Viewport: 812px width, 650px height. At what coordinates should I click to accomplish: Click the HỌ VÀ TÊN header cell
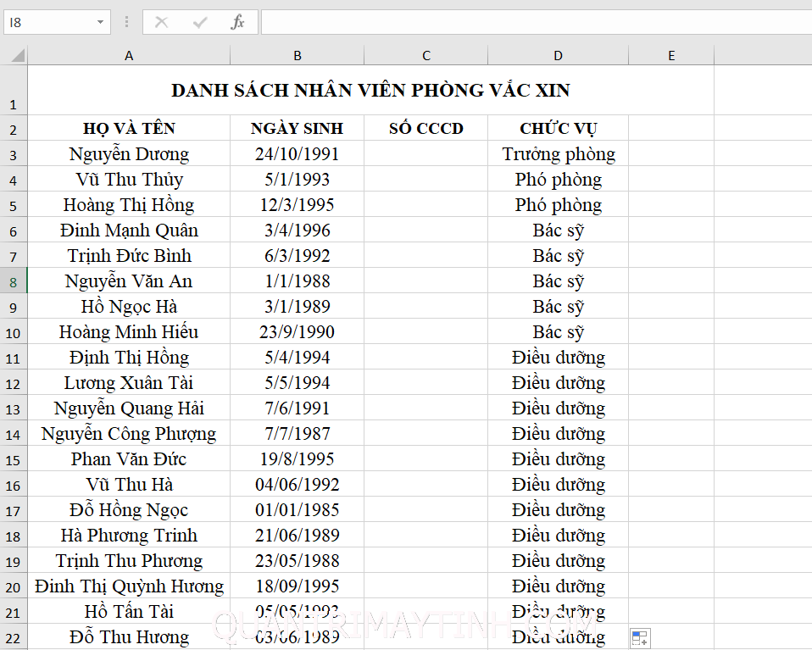pyautogui.click(x=129, y=128)
